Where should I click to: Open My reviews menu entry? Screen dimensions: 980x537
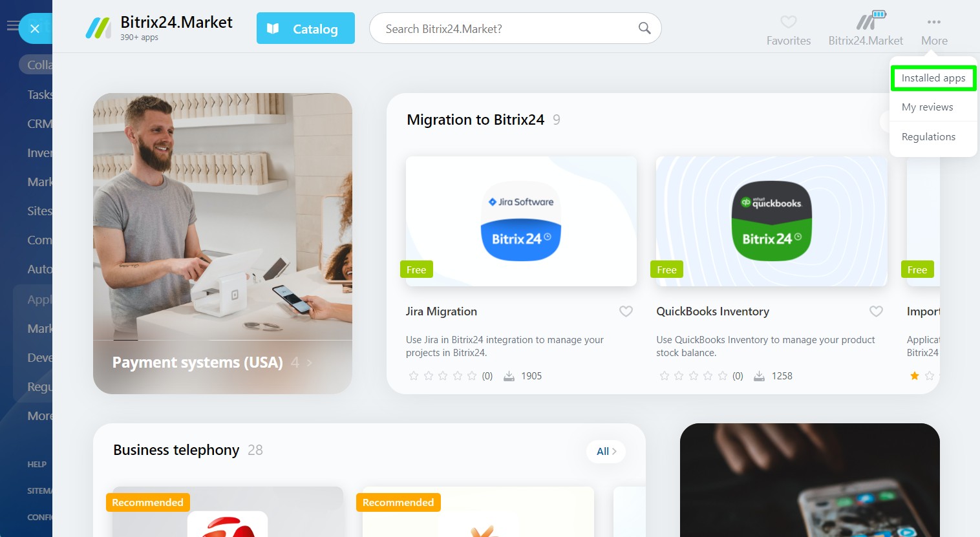pyautogui.click(x=927, y=107)
